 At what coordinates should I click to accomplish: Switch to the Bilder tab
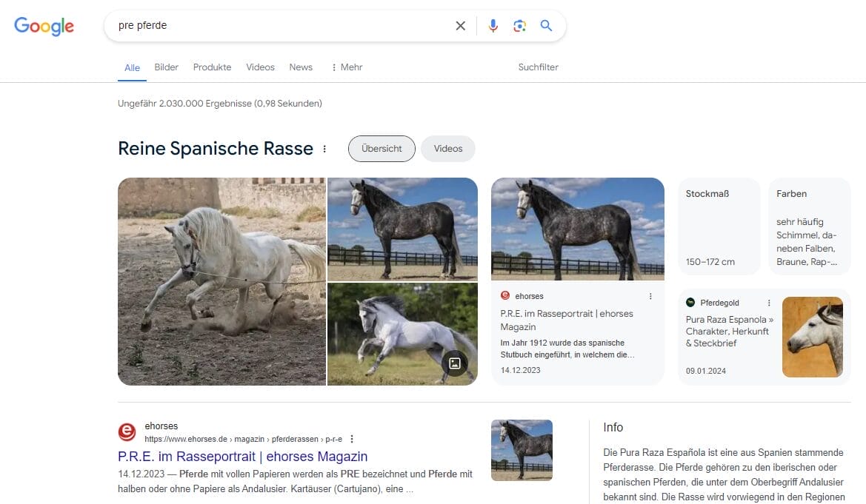[166, 67]
